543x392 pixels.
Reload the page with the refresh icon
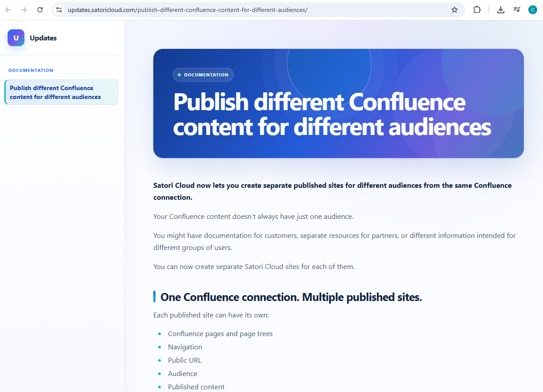40,10
